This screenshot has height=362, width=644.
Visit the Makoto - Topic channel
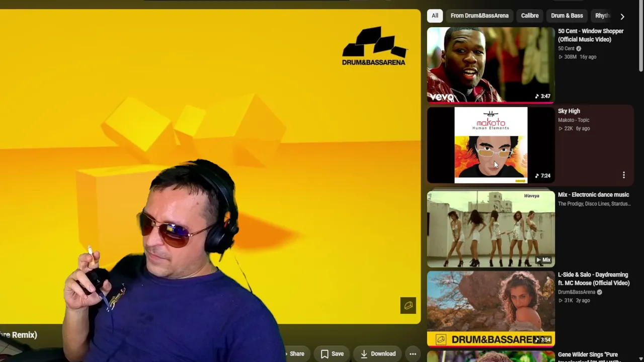click(x=574, y=120)
